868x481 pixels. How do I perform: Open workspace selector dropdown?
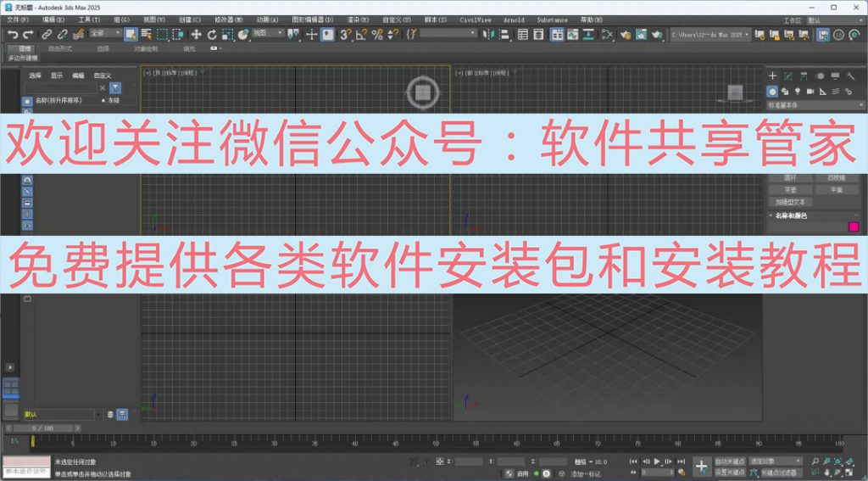pos(835,20)
